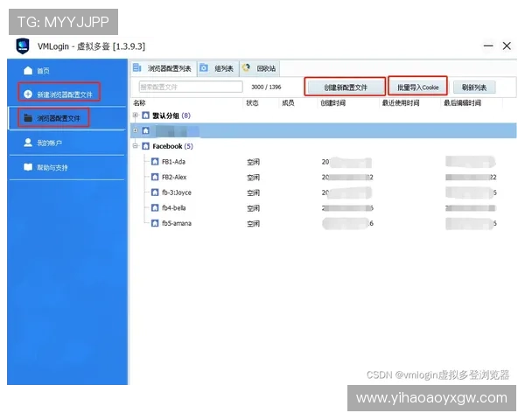Click the home icon beside 首页
The image size is (525, 420).
click(28, 70)
